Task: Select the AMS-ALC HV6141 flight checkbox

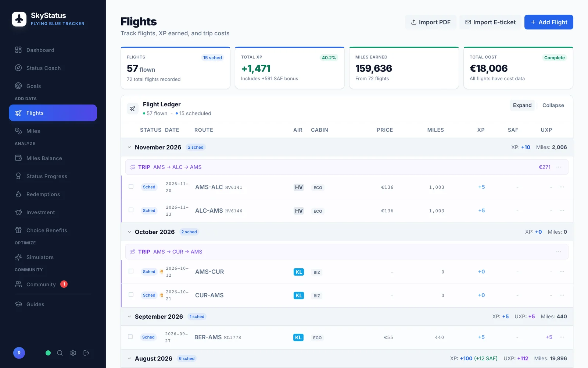Action: [131, 187]
